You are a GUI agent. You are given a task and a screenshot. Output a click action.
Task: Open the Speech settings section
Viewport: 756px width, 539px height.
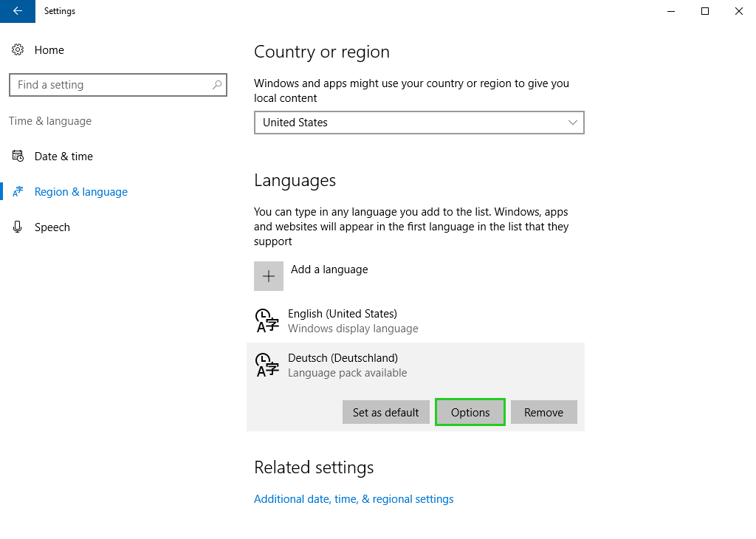pyautogui.click(x=52, y=227)
